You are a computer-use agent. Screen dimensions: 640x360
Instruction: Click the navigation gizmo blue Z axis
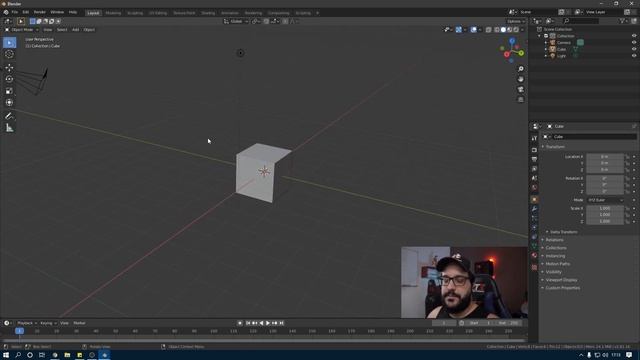[x=512, y=41]
